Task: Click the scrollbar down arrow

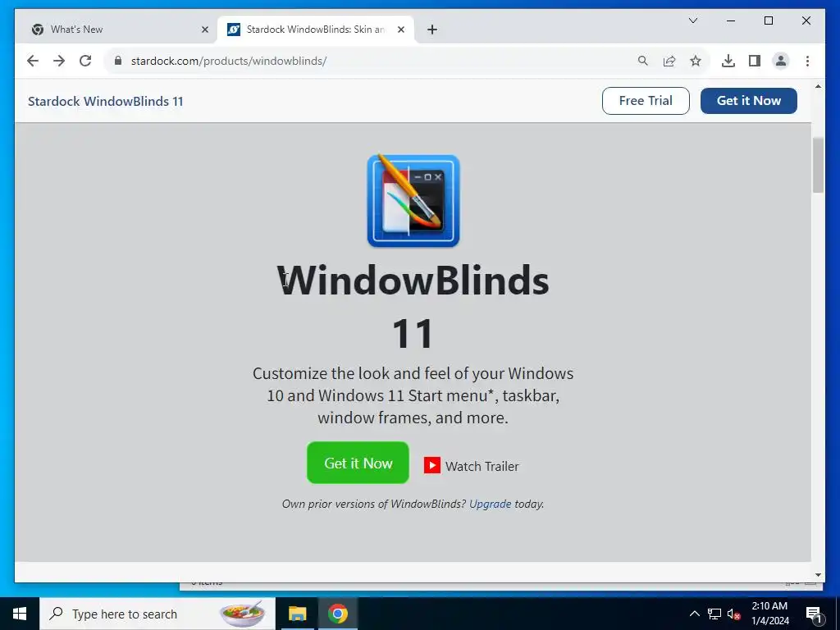Action: 818,575
